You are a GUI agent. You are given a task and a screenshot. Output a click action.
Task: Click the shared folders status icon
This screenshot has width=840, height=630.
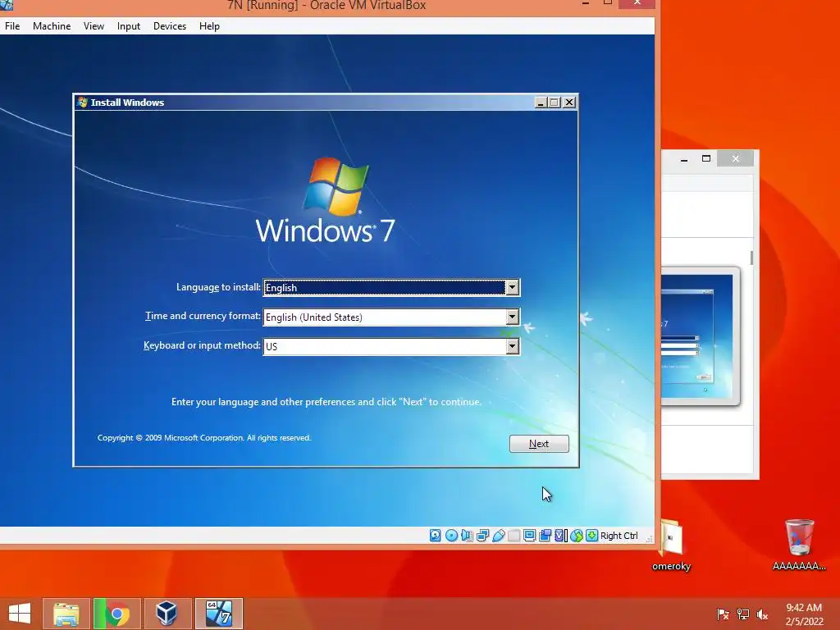point(514,535)
